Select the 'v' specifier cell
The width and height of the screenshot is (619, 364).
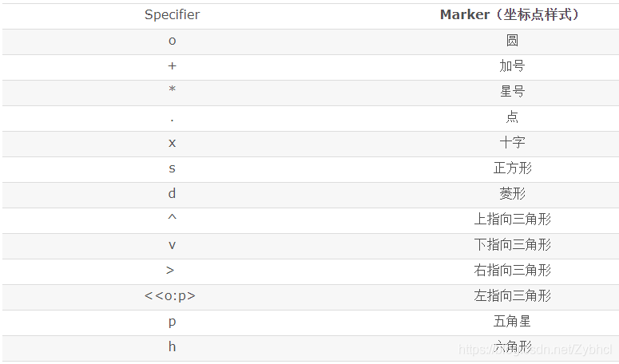[172, 245]
